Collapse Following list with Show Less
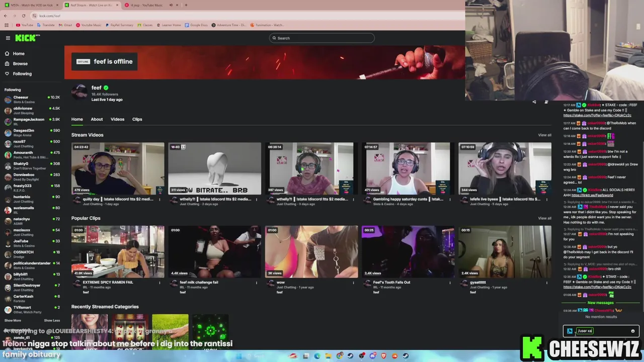Viewport: 644px width, 362px height. pyautogui.click(x=52, y=320)
